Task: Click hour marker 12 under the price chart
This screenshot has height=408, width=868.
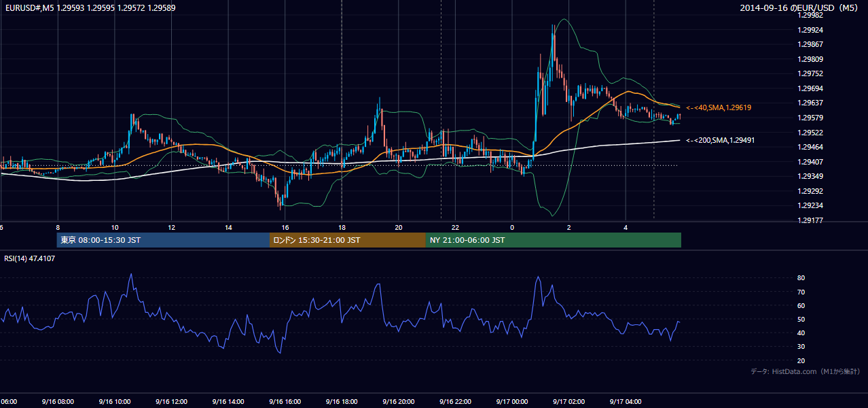Action: click(x=171, y=227)
